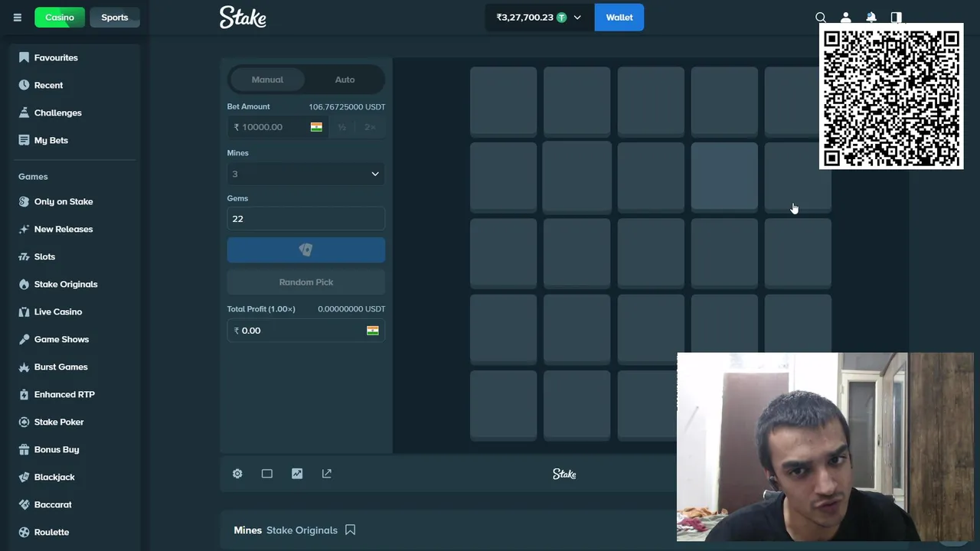The image size is (980, 551).
Task: Open Stake Originals category
Action: (66, 284)
